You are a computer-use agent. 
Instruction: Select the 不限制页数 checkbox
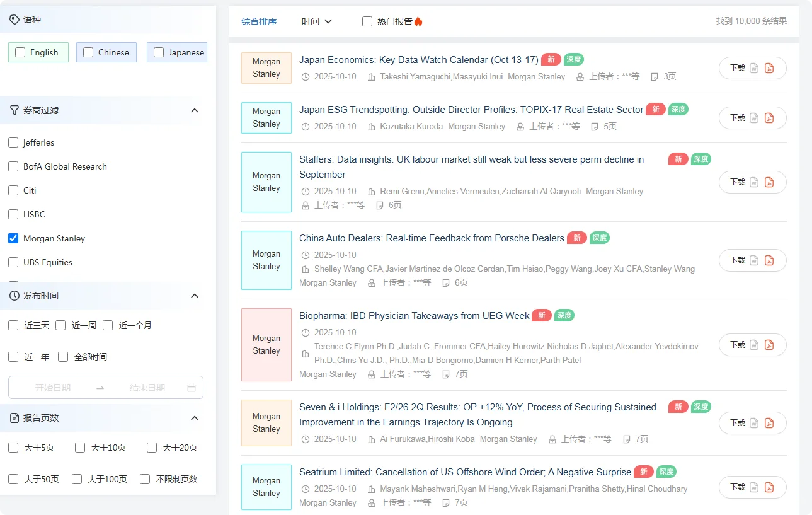(x=145, y=479)
